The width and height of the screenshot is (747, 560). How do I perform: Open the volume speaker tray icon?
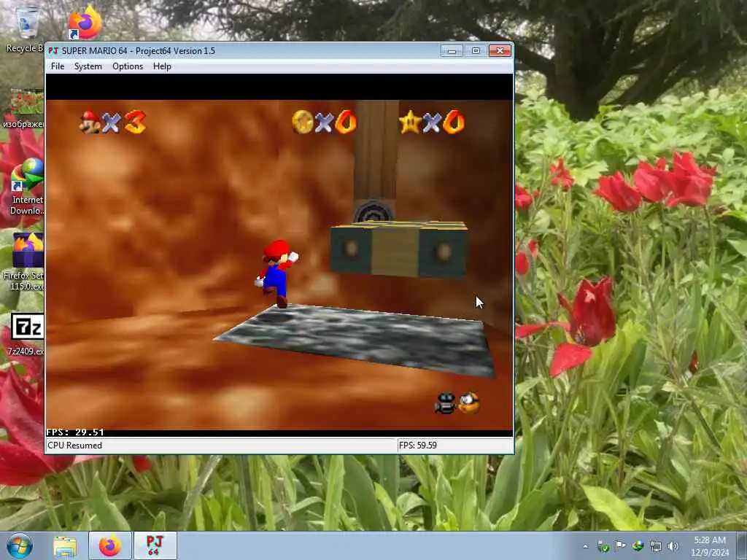673,546
